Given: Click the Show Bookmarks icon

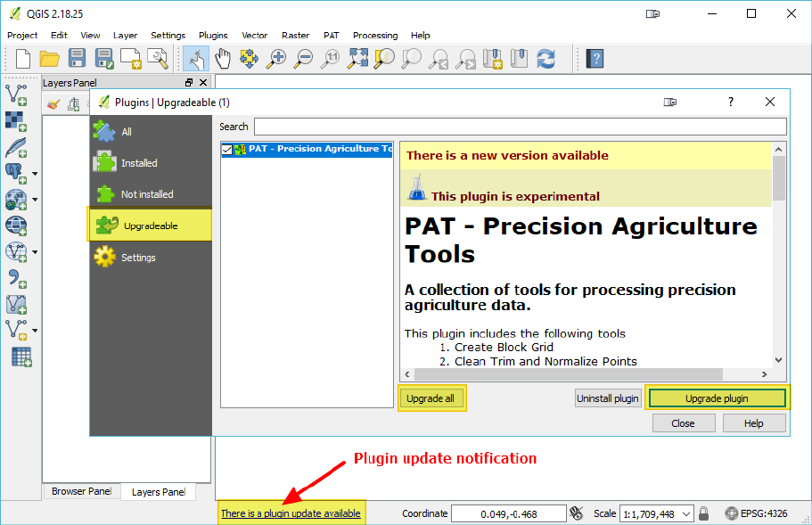Looking at the screenshot, I should (x=519, y=59).
